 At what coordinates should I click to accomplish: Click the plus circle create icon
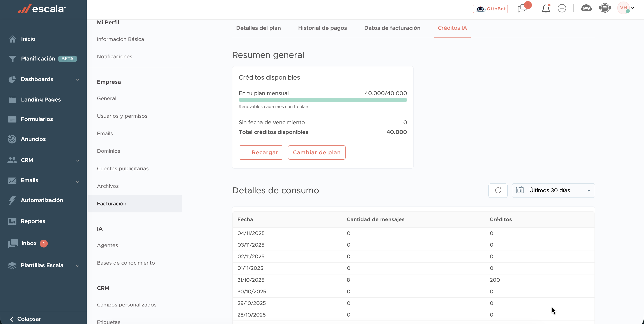coord(562,8)
